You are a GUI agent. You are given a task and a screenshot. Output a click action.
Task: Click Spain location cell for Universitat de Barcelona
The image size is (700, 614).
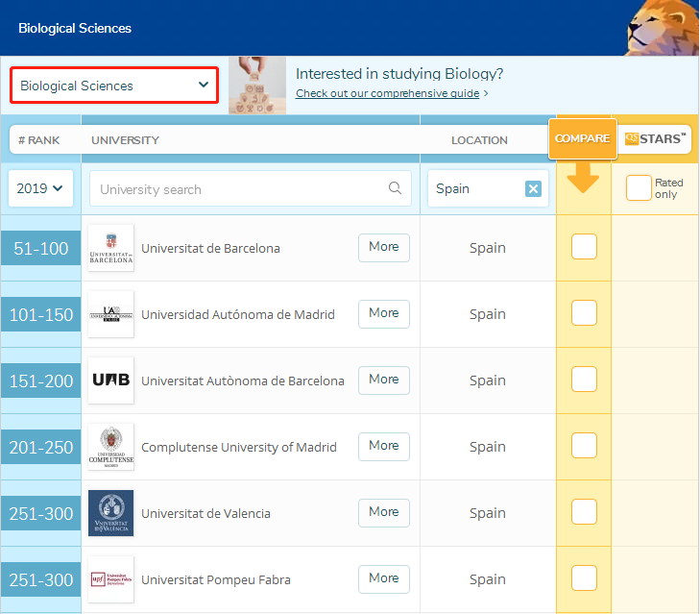coord(488,247)
